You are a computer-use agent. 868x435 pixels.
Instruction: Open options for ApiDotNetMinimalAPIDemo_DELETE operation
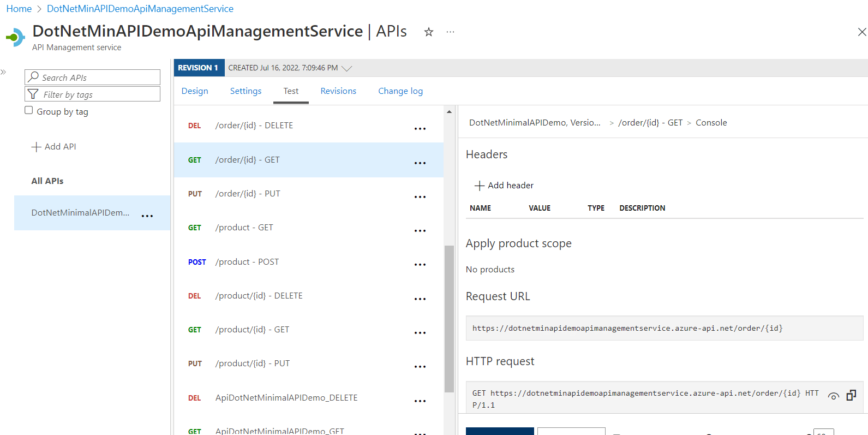(x=420, y=401)
